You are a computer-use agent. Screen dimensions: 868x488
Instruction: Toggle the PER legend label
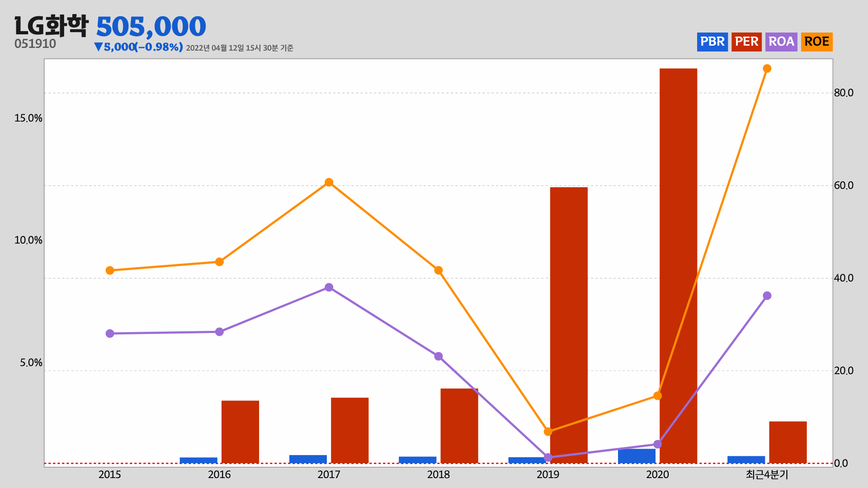click(x=746, y=42)
